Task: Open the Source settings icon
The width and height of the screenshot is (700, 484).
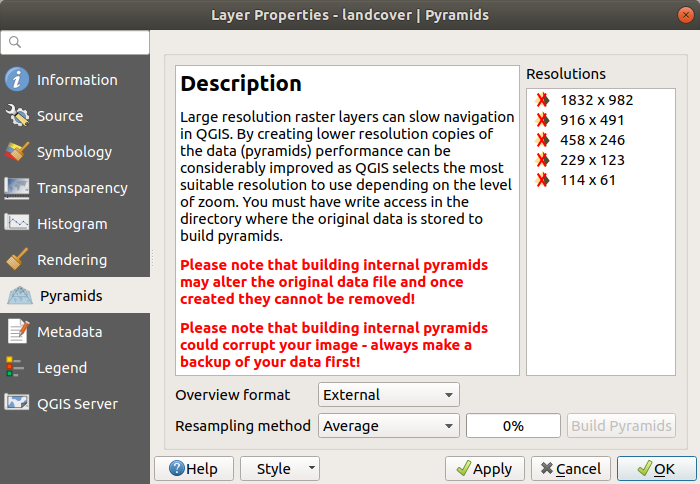Action: 17,116
